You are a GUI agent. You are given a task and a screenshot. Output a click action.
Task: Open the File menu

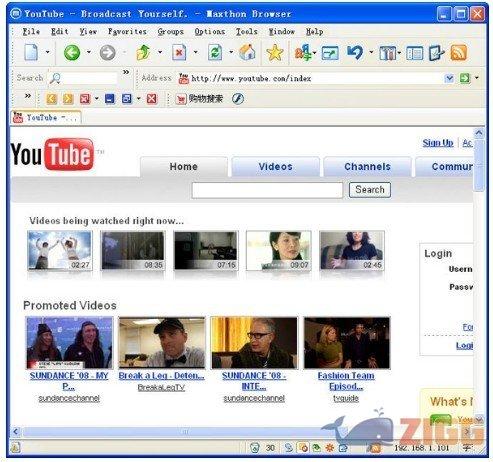(31, 32)
